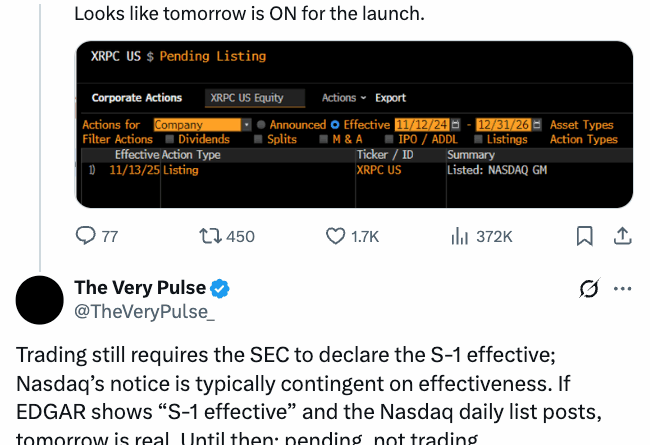Expand the Actions dropdown menu
The height and width of the screenshot is (445, 650).
click(343, 98)
